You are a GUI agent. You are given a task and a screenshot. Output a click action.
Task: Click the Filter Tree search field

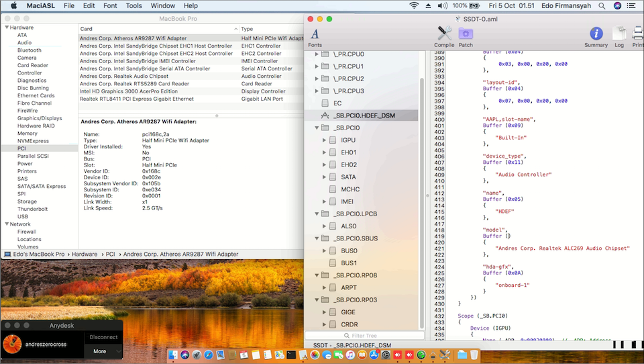pyautogui.click(x=366, y=335)
